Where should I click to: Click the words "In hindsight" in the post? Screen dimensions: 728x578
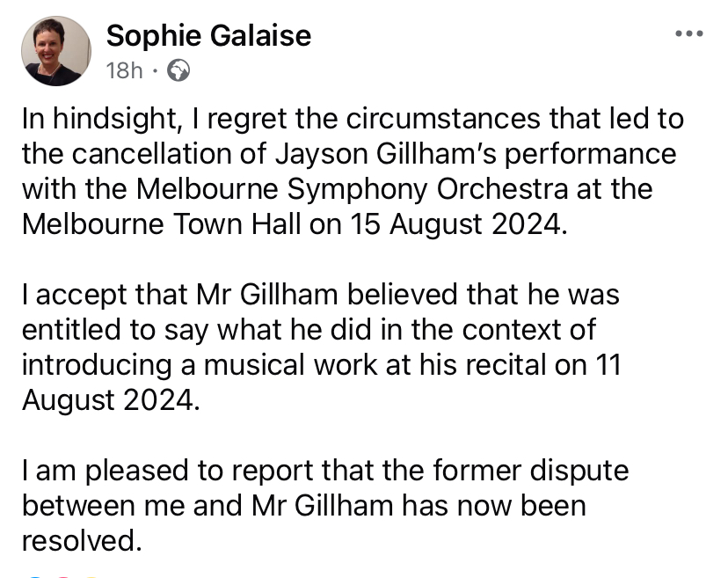tap(100, 119)
